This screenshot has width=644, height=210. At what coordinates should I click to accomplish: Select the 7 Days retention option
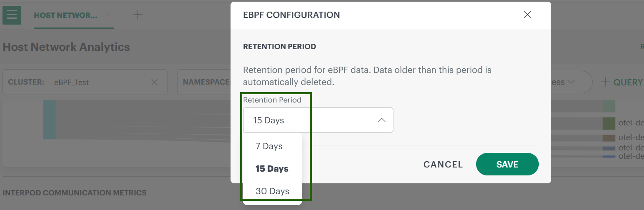coord(269,146)
